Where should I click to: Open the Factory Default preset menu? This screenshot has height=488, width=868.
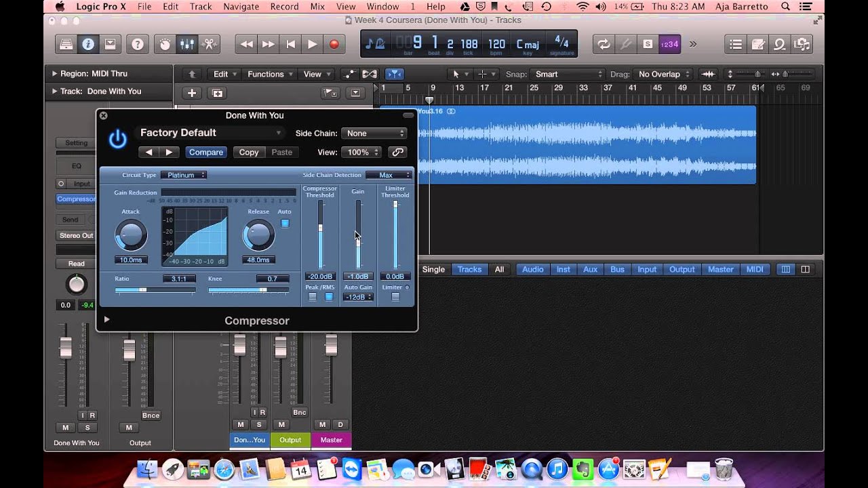point(211,133)
